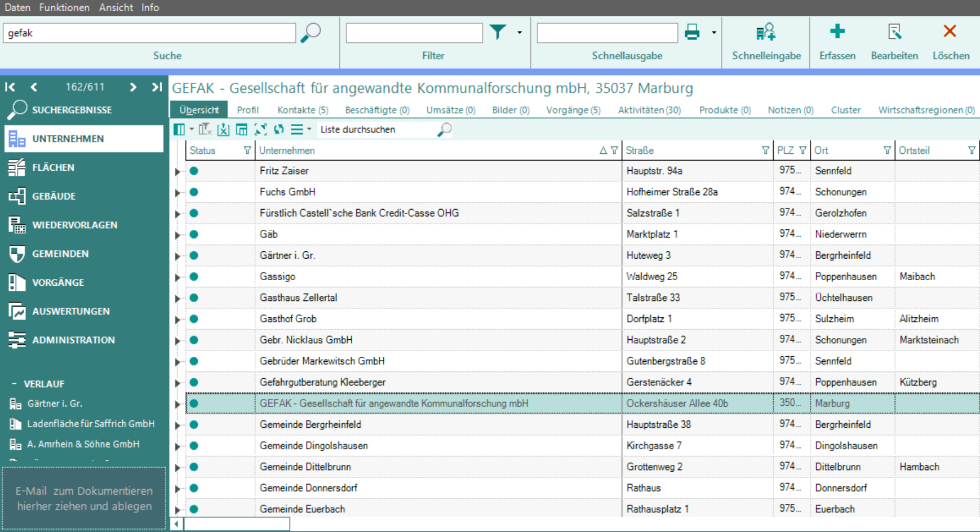
Task: Open Info menu
Action: (150, 7)
